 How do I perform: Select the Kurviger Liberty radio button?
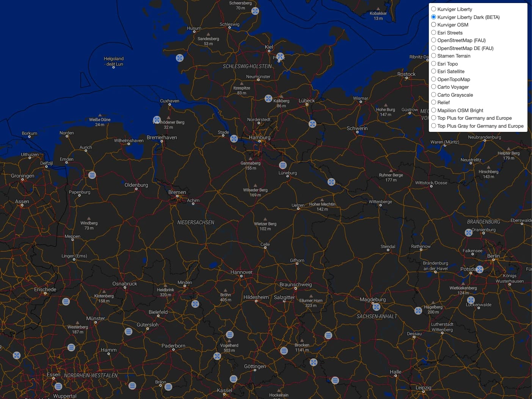pyautogui.click(x=433, y=9)
